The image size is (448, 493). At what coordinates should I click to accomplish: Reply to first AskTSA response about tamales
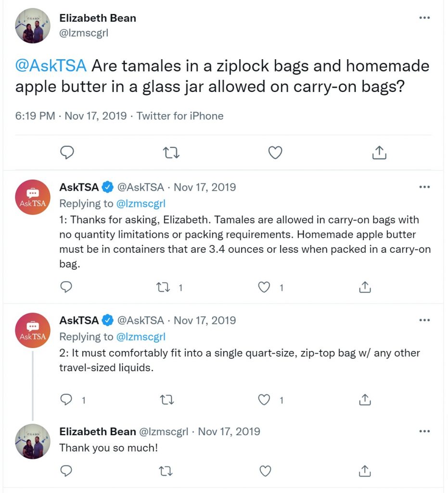tap(66, 287)
